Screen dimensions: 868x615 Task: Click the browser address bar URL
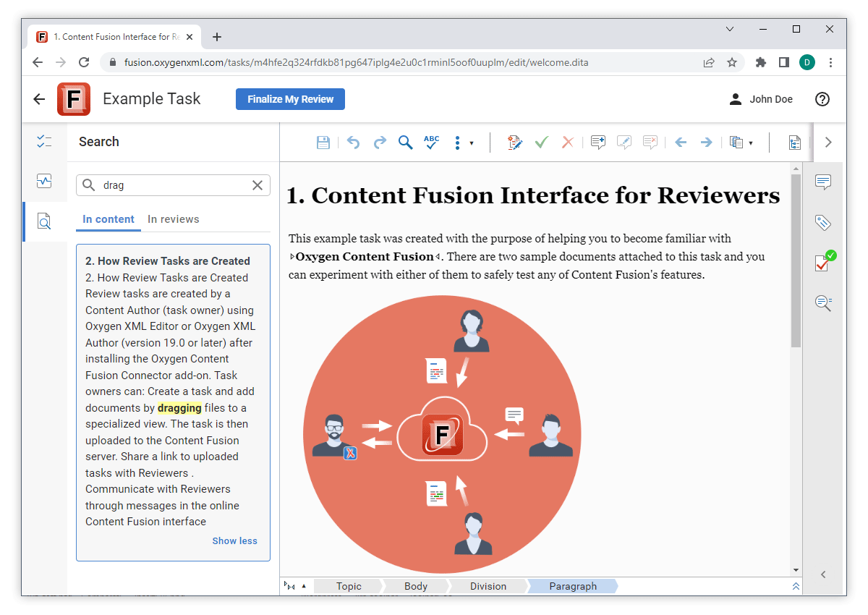click(356, 62)
